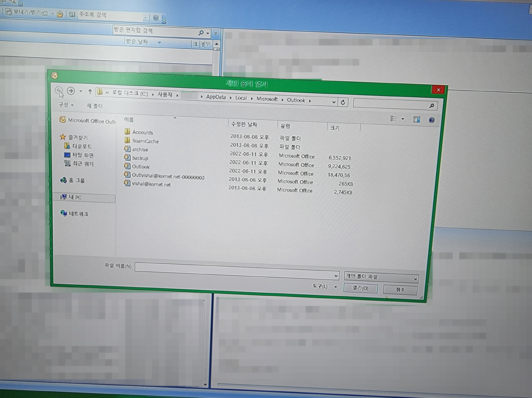Expand the address bar history dropdown

[x=334, y=102]
